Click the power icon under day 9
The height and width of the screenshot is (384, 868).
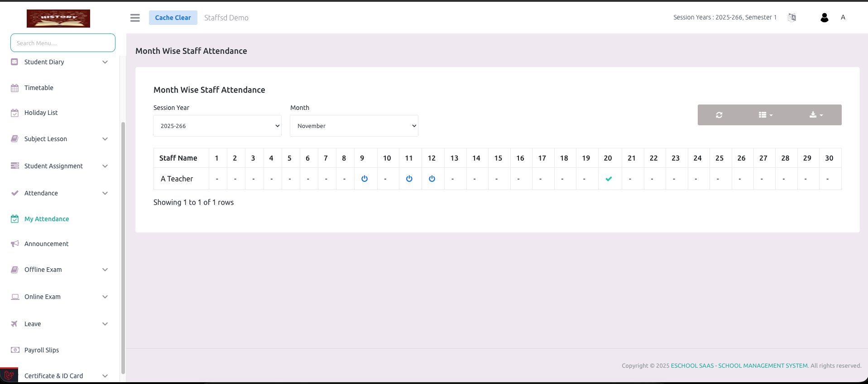(x=364, y=179)
